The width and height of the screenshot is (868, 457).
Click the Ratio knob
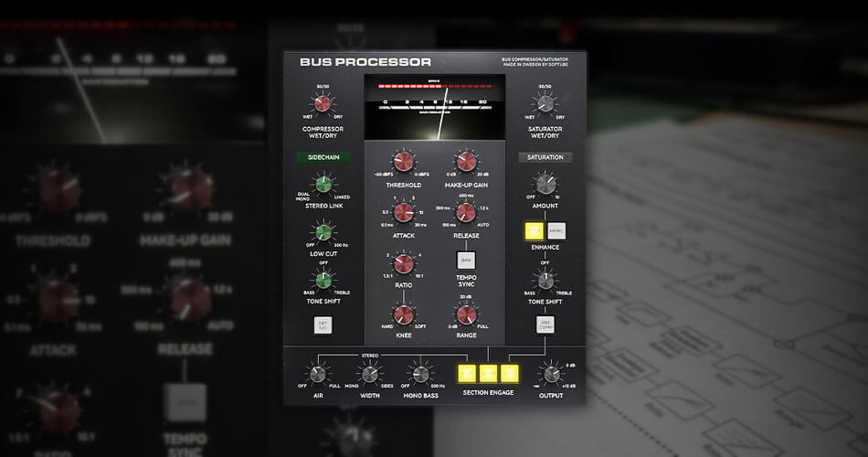click(x=404, y=264)
